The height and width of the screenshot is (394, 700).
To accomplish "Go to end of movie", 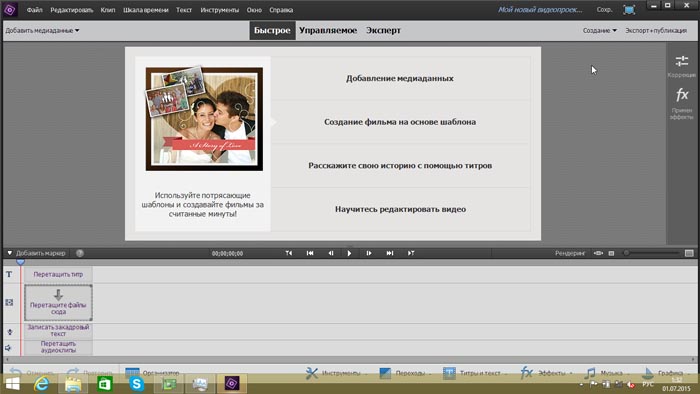I will 390,253.
